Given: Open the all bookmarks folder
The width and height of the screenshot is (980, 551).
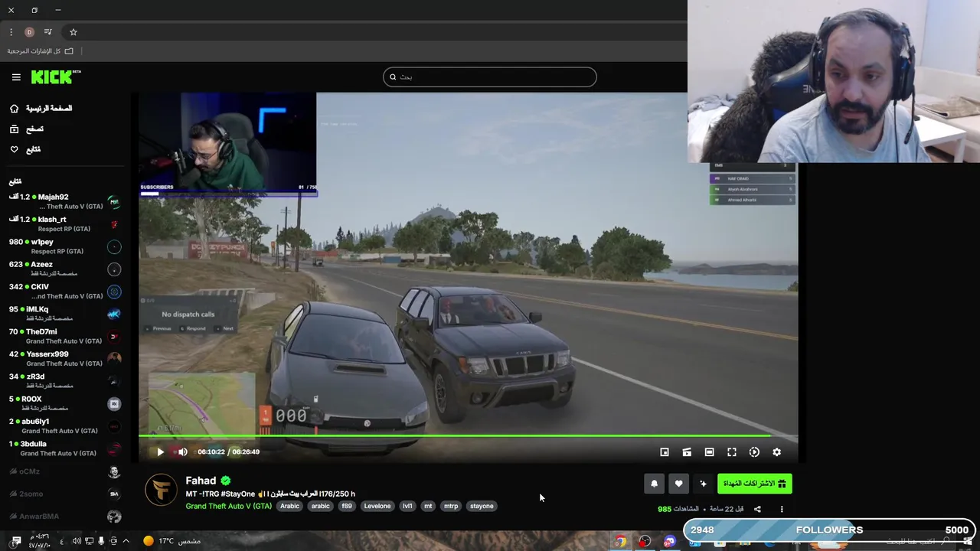Looking at the screenshot, I should click(x=41, y=51).
